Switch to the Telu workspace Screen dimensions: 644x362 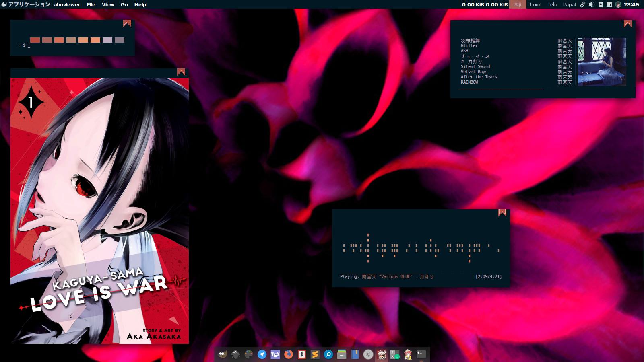click(x=552, y=4)
